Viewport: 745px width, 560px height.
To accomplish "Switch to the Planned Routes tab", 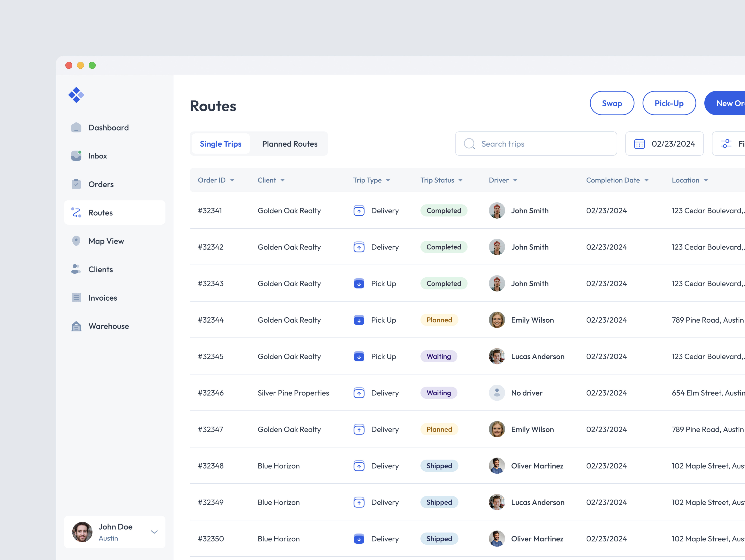I will [290, 144].
